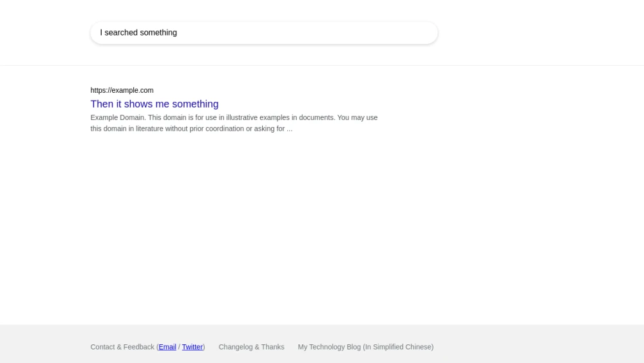Click the snippet line ending with 'asking for ...'
Viewport: 644px width, 363px height.
(191, 129)
